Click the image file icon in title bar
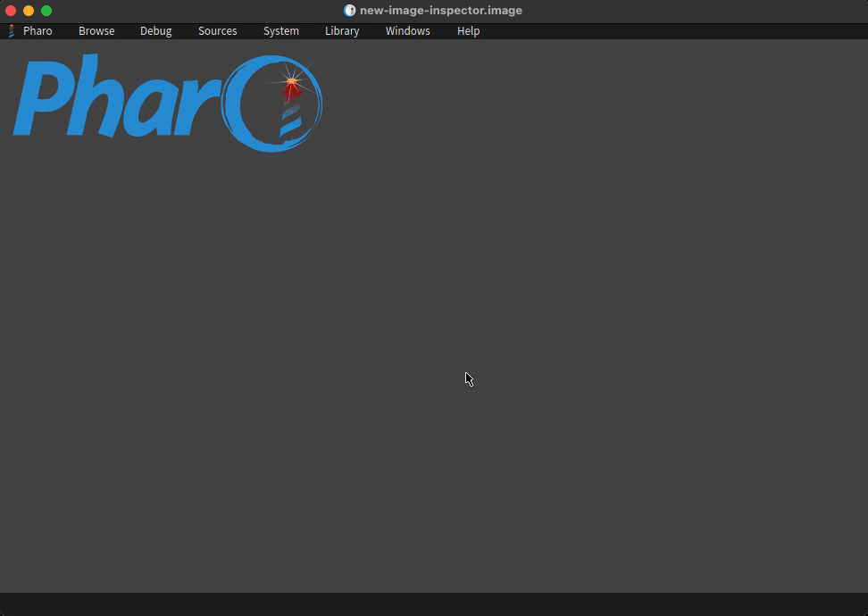 349,11
